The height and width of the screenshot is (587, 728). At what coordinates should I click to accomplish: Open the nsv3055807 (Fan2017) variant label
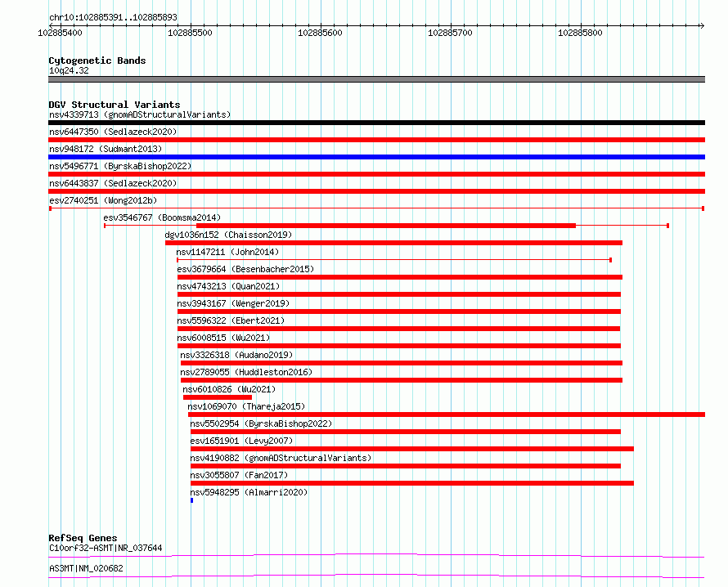coord(239,475)
